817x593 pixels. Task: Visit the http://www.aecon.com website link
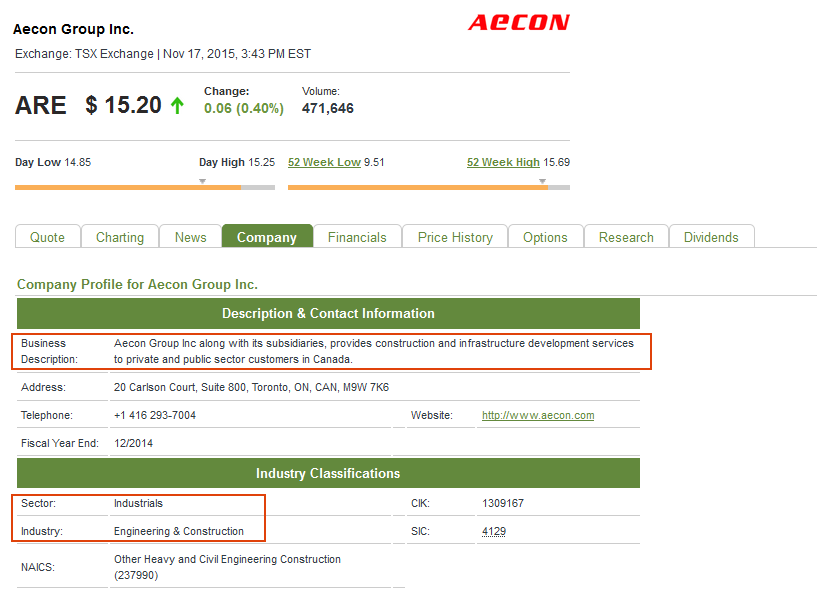538,415
